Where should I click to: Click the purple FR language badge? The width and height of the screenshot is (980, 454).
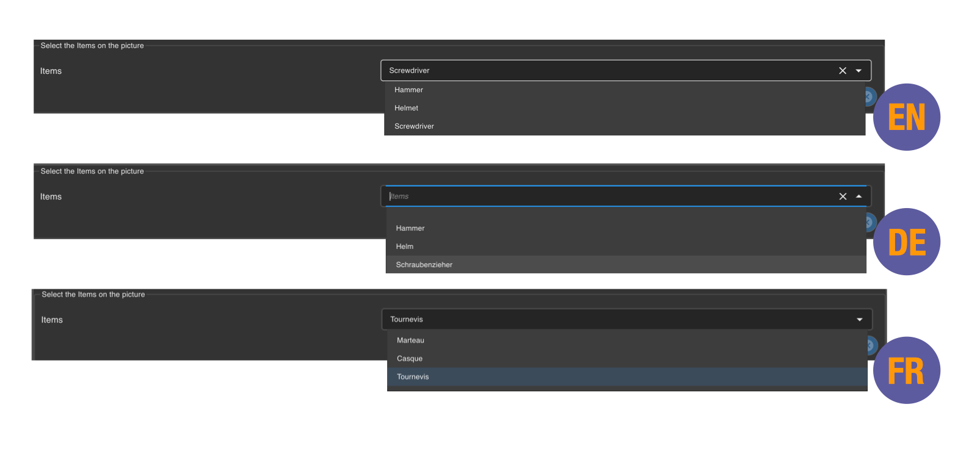[906, 370]
